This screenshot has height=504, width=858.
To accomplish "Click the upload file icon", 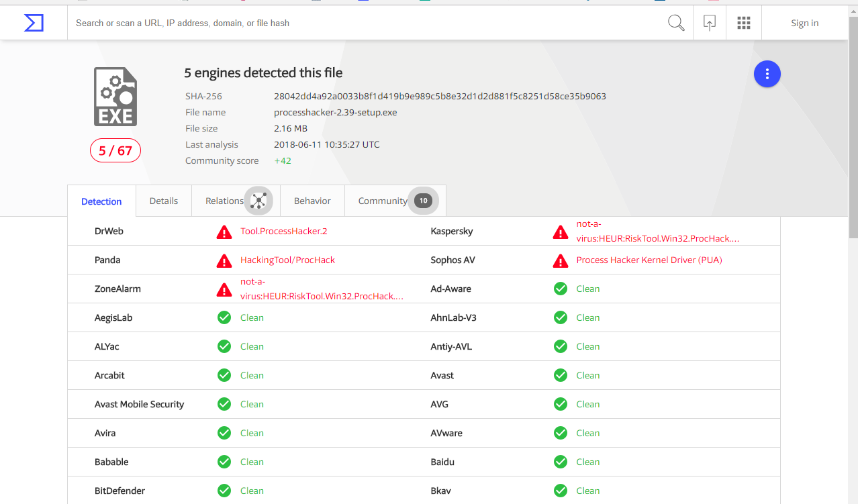I will pos(710,23).
